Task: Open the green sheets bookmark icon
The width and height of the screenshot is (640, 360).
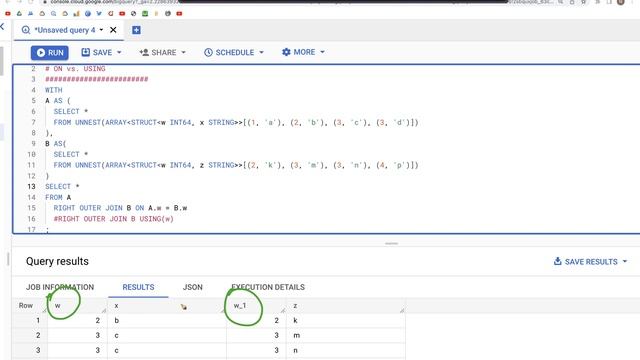Action: 145,13
